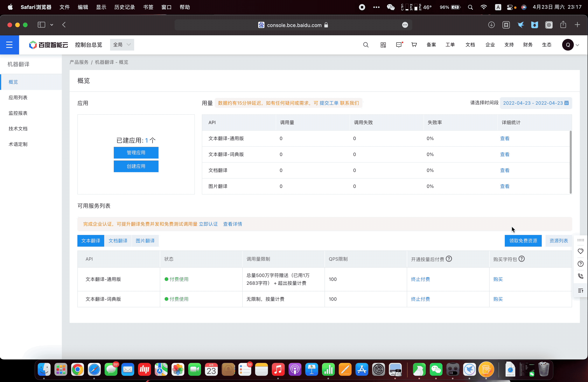588x382 pixels.
Task: Open 控制台总览 in the header
Action: pos(88,45)
